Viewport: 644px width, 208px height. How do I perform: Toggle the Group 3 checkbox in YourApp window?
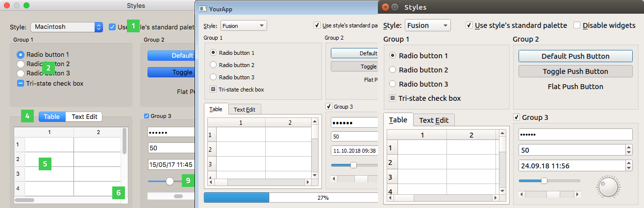(x=328, y=107)
